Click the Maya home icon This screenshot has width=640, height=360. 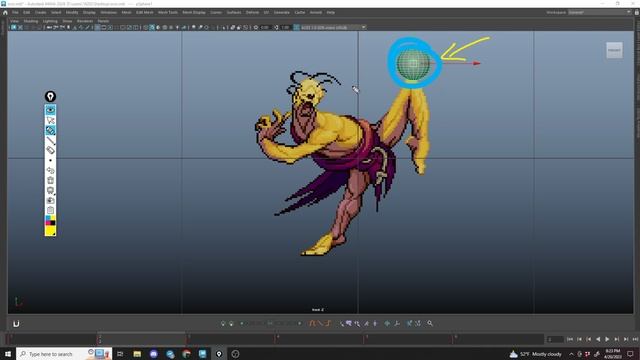pyautogui.click(x=5, y=13)
